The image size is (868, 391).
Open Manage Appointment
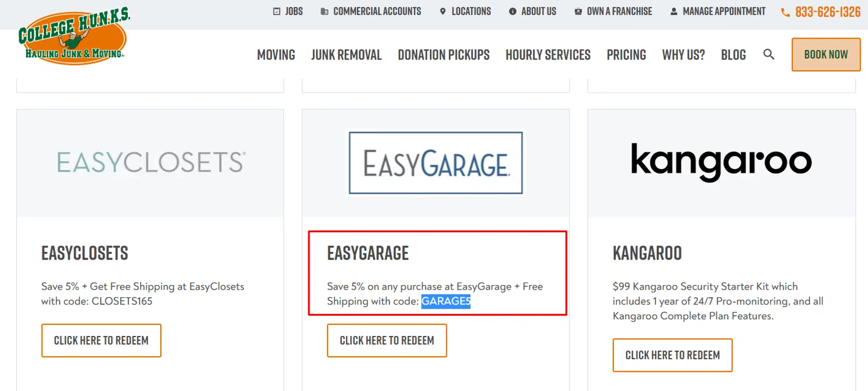[x=724, y=11]
